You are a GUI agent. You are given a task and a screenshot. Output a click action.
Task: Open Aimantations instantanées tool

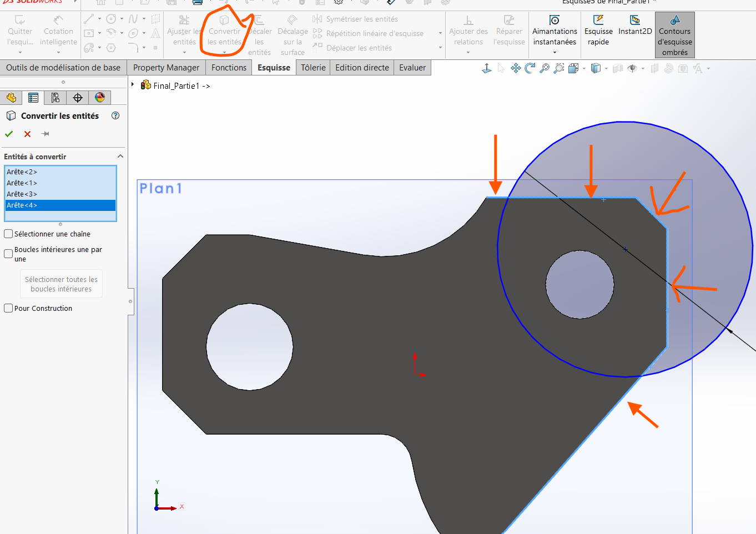pos(555,33)
